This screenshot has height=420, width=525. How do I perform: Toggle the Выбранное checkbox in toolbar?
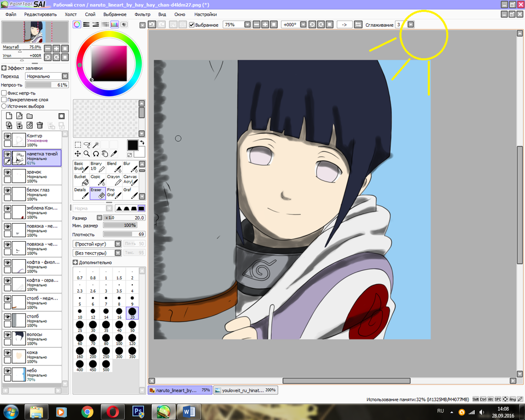[x=192, y=25]
